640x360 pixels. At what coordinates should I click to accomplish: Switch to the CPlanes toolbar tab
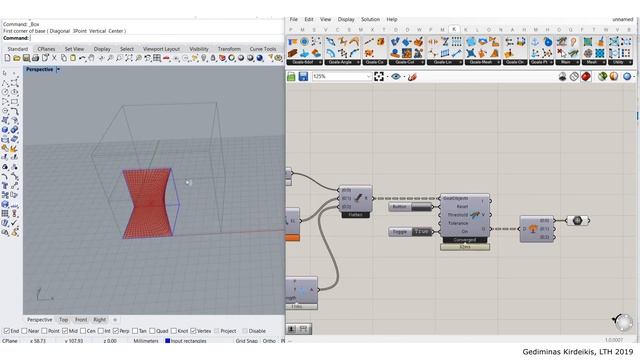(46, 49)
